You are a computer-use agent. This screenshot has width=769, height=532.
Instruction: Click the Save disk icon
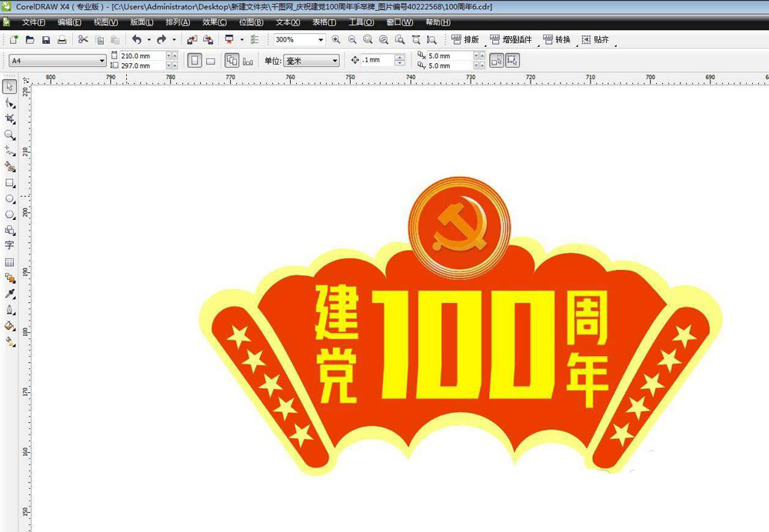click(x=46, y=40)
